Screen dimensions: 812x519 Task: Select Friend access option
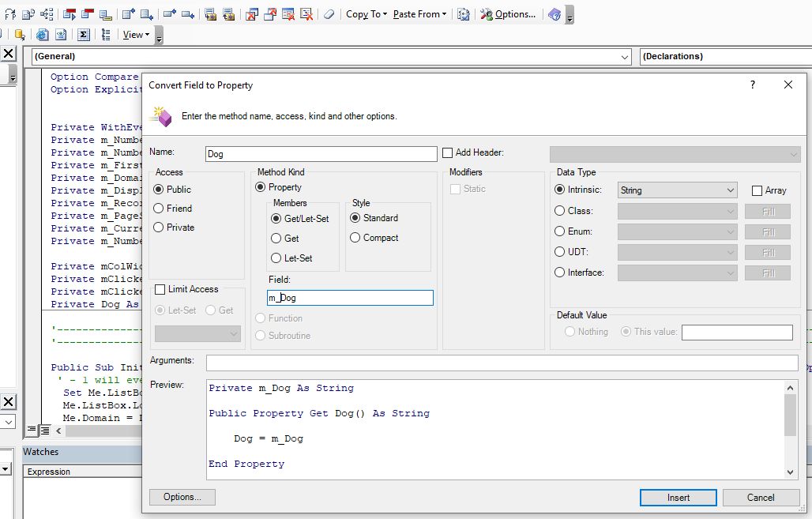[x=159, y=209]
